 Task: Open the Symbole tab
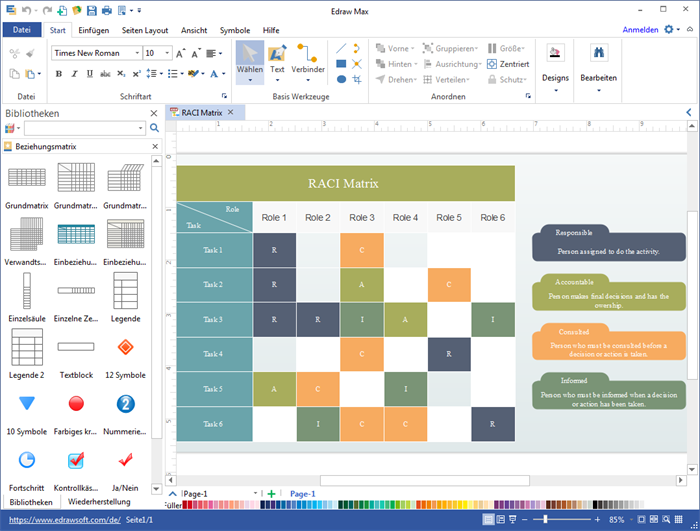(x=235, y=30)
